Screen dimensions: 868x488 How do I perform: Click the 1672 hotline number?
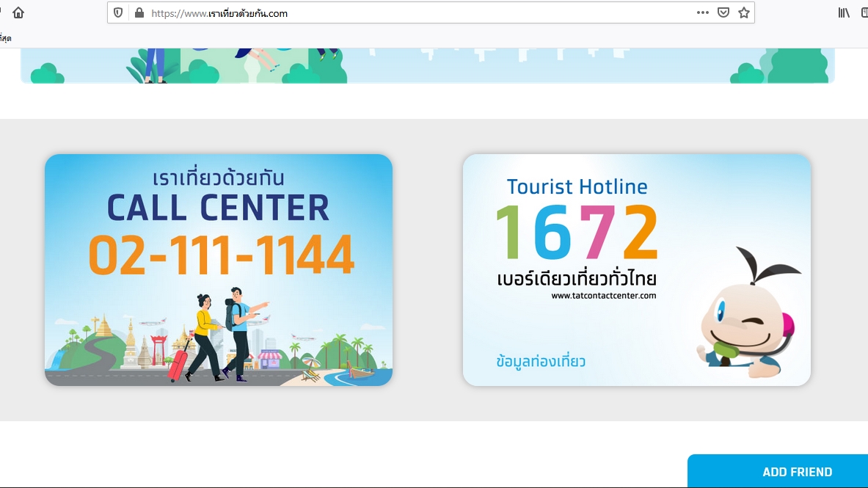tap(576, 232)
